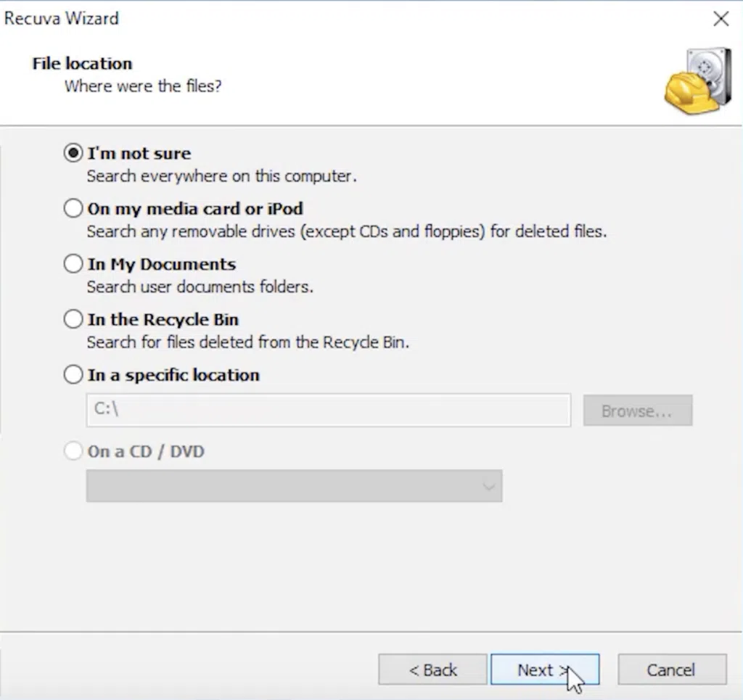The width and height of the screenshot is (743, 700).
Task: Go to the previous step with Back
Action: [432, 670]
